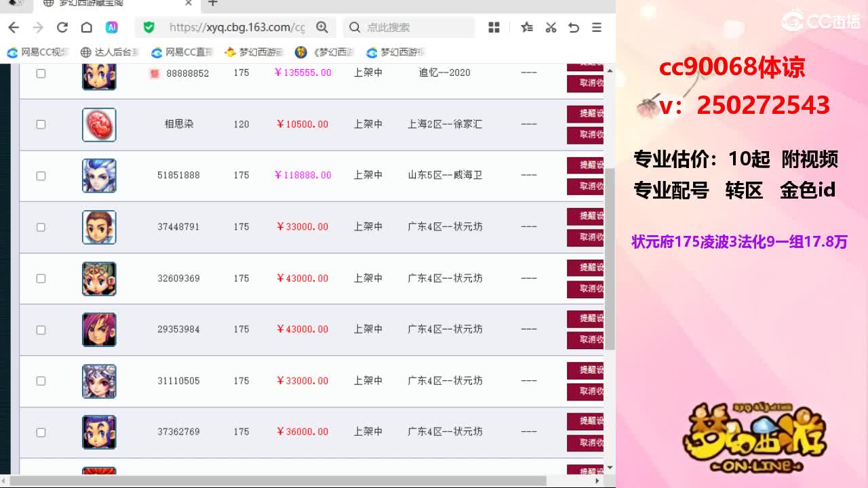Open the grid apps icon
The height and width of the screenshot is (488, 868).
(494, 27)
